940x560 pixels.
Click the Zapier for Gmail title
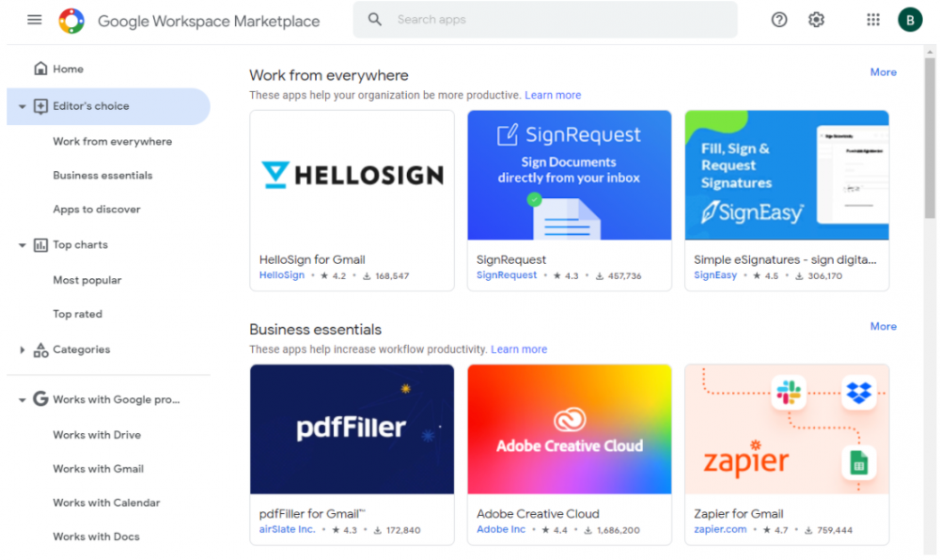coord(739,514)
